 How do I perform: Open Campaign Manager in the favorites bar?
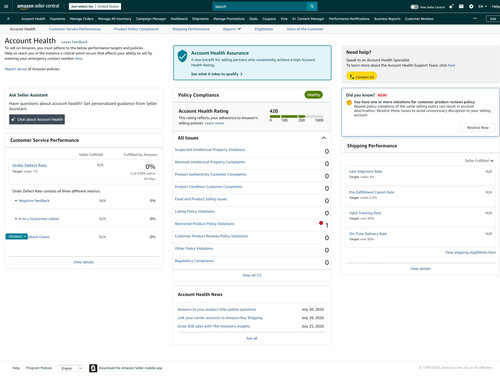pos(151,19)
